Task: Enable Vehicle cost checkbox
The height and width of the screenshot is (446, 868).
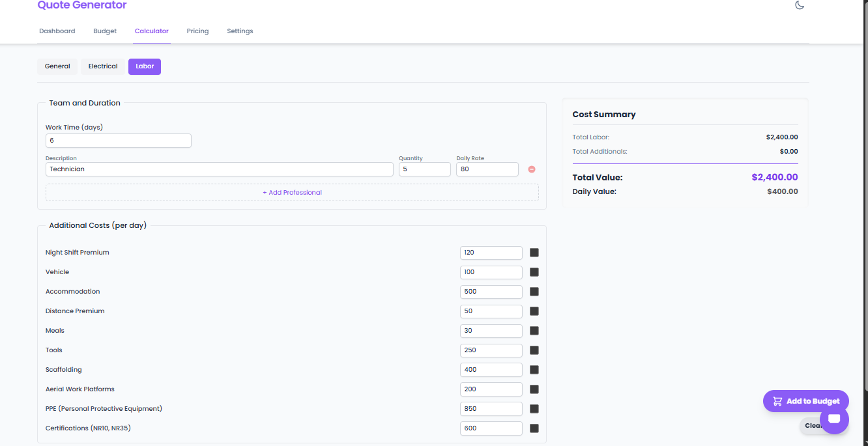Action: coord(534,272)
